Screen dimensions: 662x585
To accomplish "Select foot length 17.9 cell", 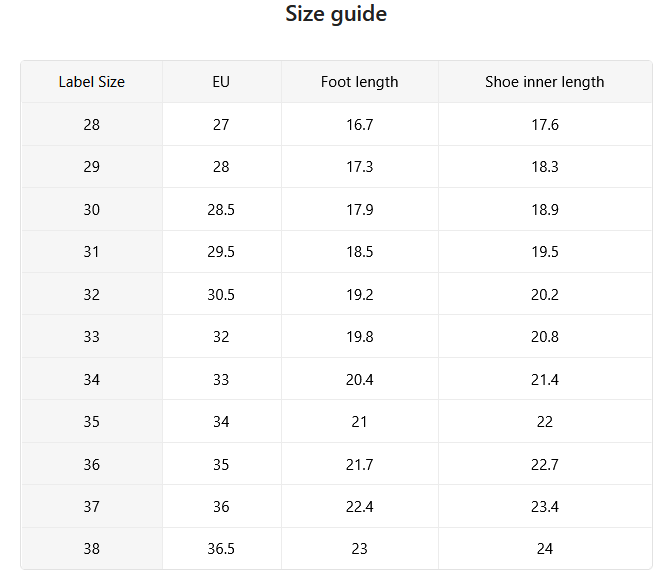I will pyautogui.click(x=359, y=209).
